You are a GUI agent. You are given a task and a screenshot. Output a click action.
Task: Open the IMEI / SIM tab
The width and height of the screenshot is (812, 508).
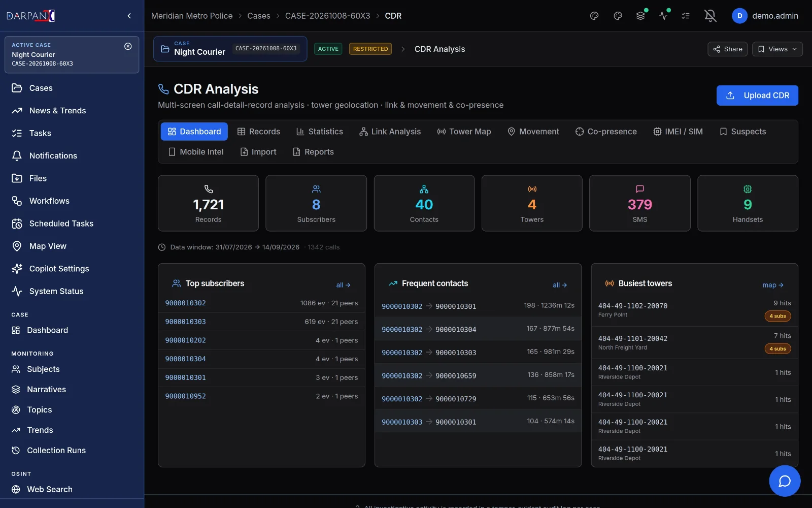click(678, 132)
